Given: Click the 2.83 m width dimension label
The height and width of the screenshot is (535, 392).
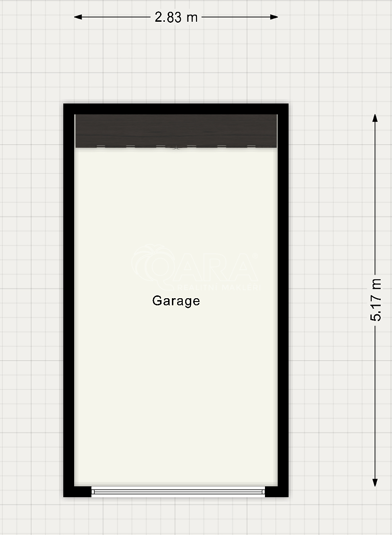Looking at the screenshot, I should click(176, 17).
